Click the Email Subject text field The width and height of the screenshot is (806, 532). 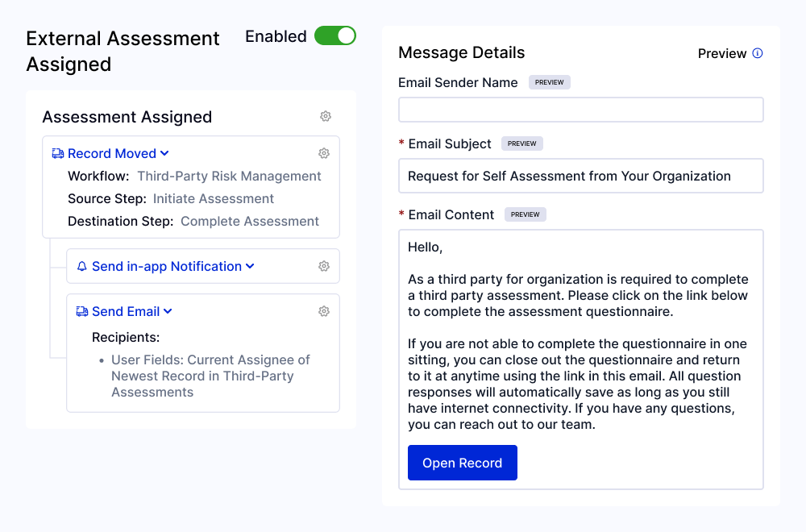(580, 176)
